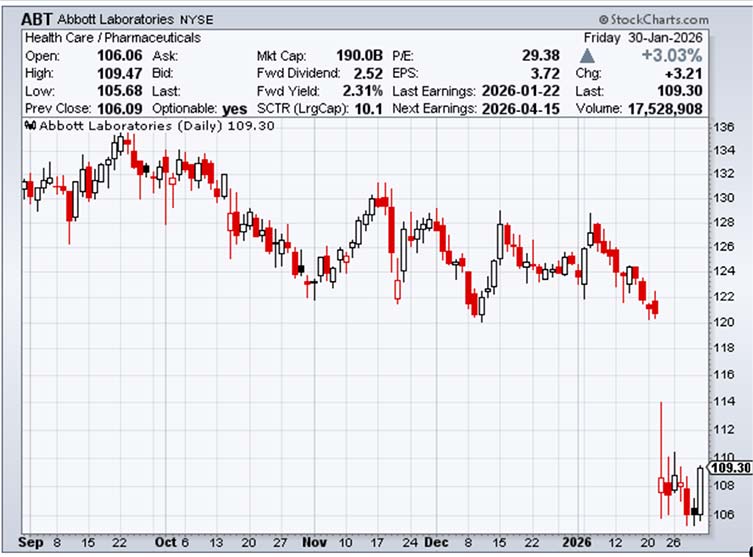Click the EPS value 3.72

[545, 73]
